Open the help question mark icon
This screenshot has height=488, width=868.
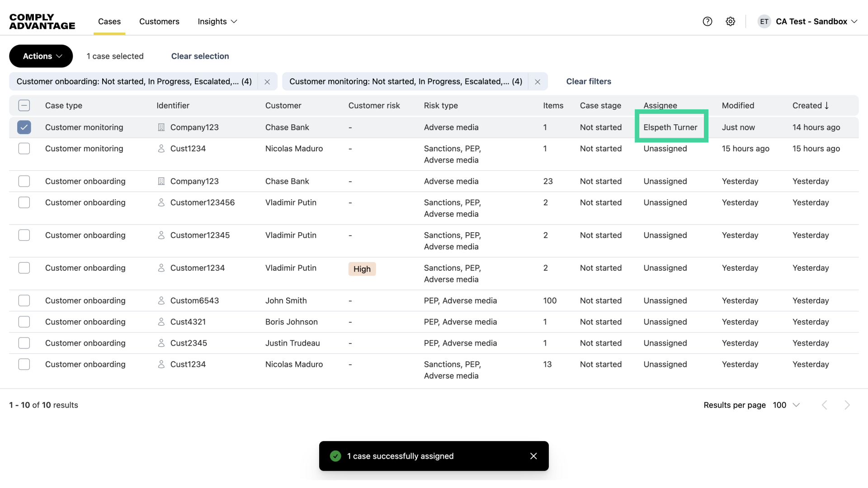[708, 21]
